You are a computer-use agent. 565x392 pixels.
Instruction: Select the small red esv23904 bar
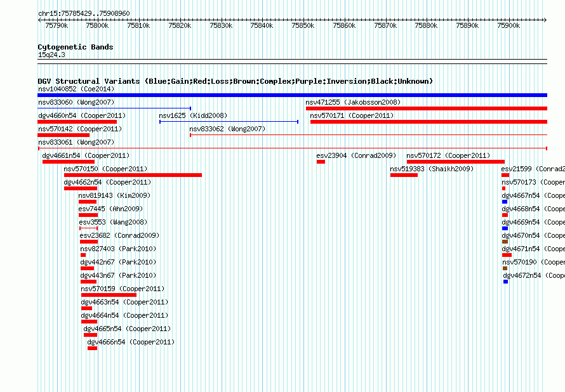321,162
